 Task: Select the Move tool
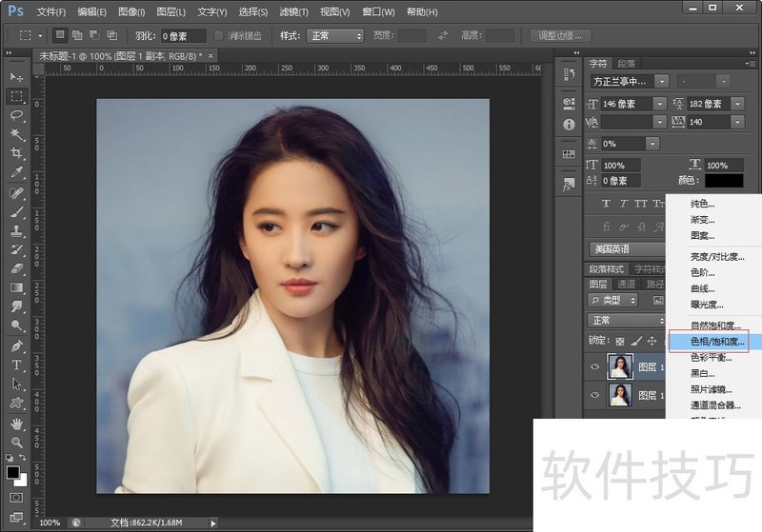16,77
